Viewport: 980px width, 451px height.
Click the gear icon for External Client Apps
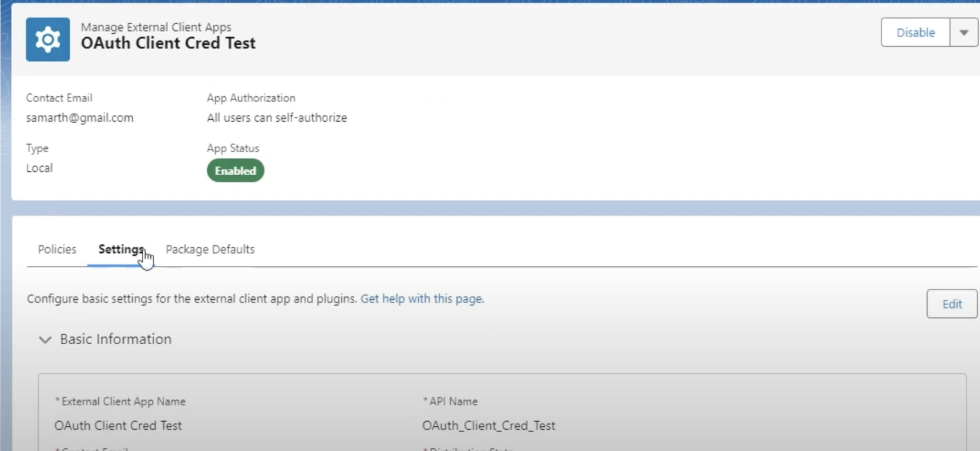coord(48,39)
